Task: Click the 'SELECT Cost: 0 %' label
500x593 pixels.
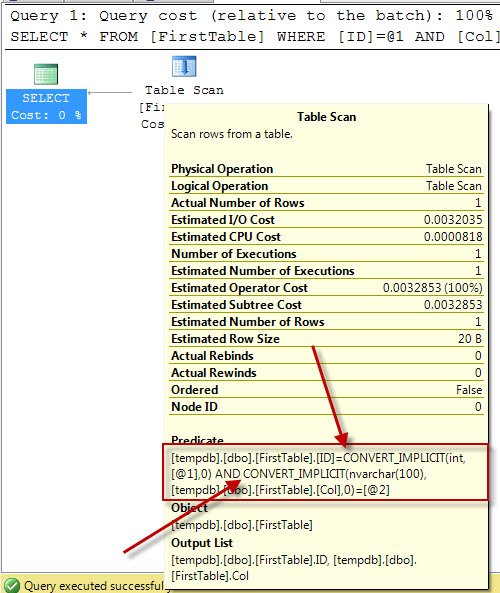Action: [x=46, y=106]
